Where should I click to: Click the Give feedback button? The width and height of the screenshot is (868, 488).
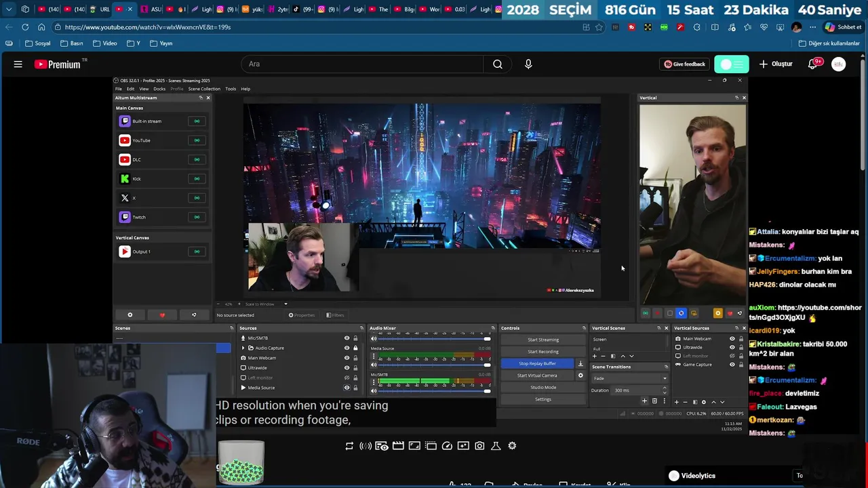point(684,64)
